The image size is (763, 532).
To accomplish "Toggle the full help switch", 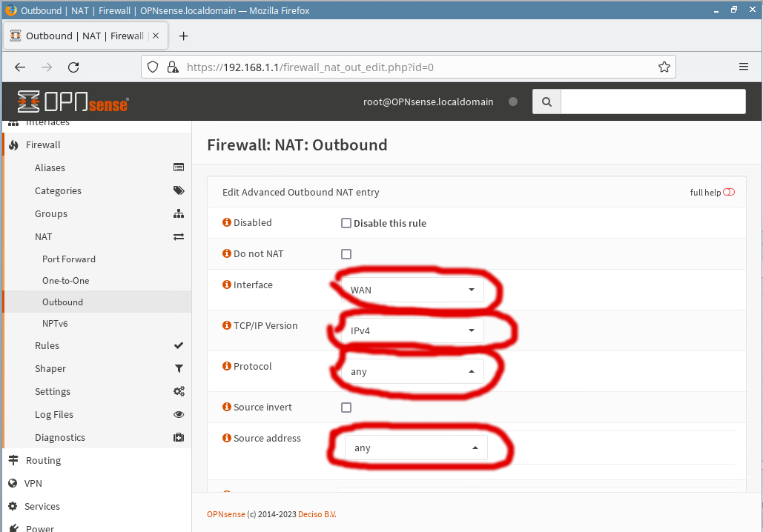I will (729, 193).
